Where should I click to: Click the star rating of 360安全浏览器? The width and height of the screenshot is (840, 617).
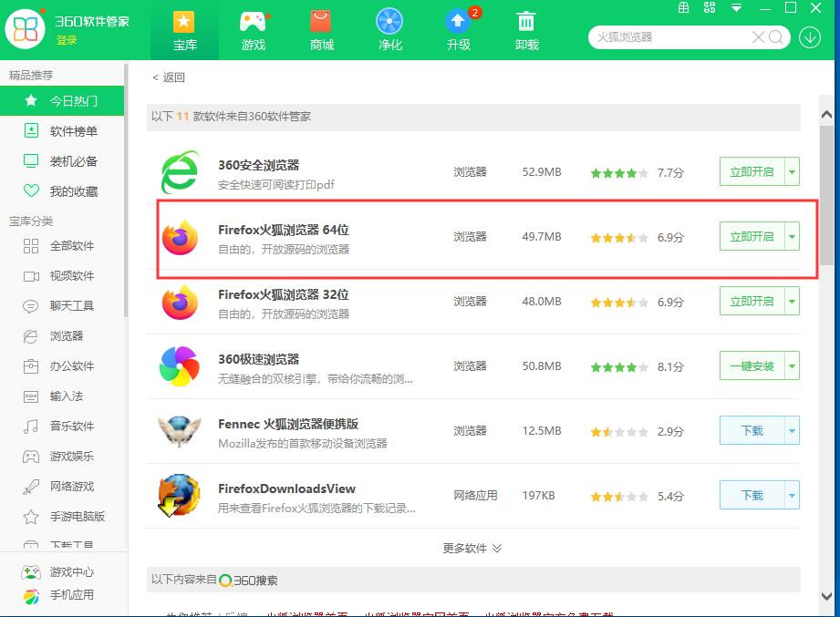pos(619,173)
